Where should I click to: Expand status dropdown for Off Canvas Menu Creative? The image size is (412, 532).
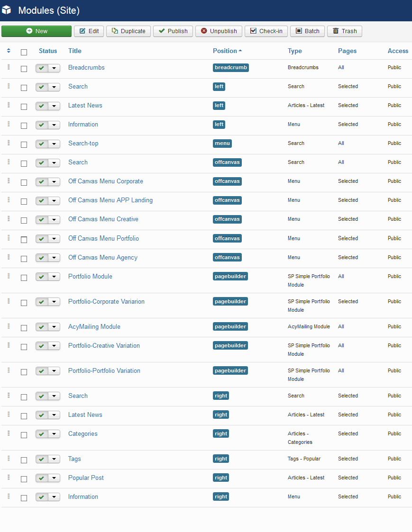click(54, 220)
